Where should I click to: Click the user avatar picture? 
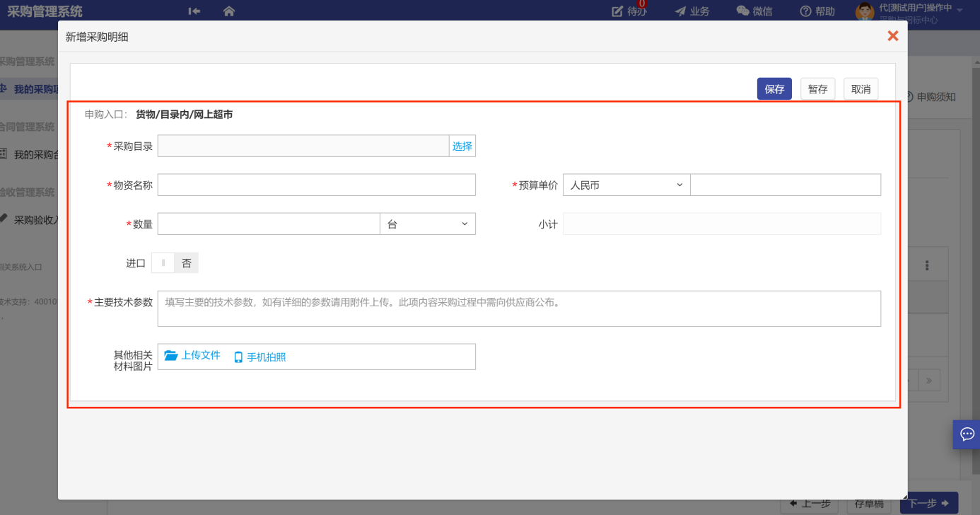click(865, 11)
